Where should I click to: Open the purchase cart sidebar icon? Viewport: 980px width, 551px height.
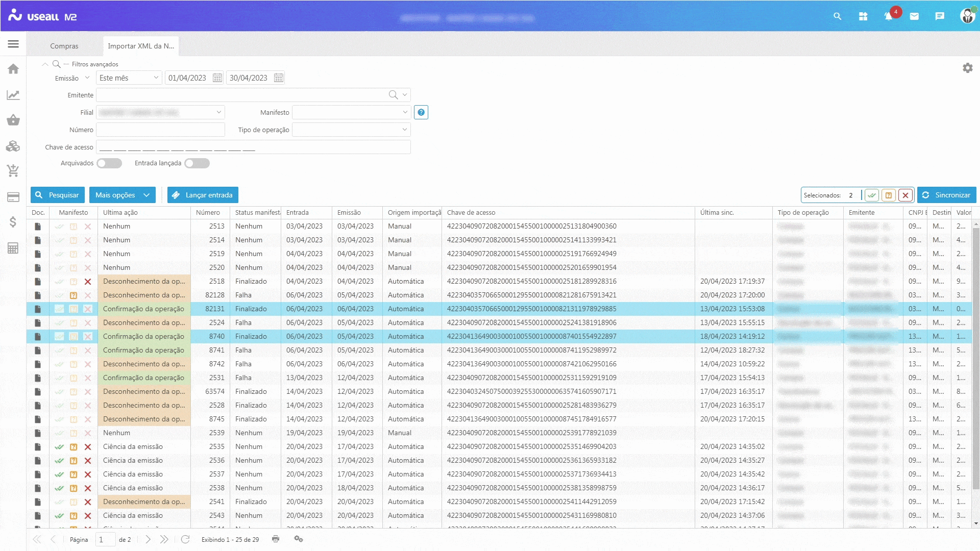(x=13, y=171)
